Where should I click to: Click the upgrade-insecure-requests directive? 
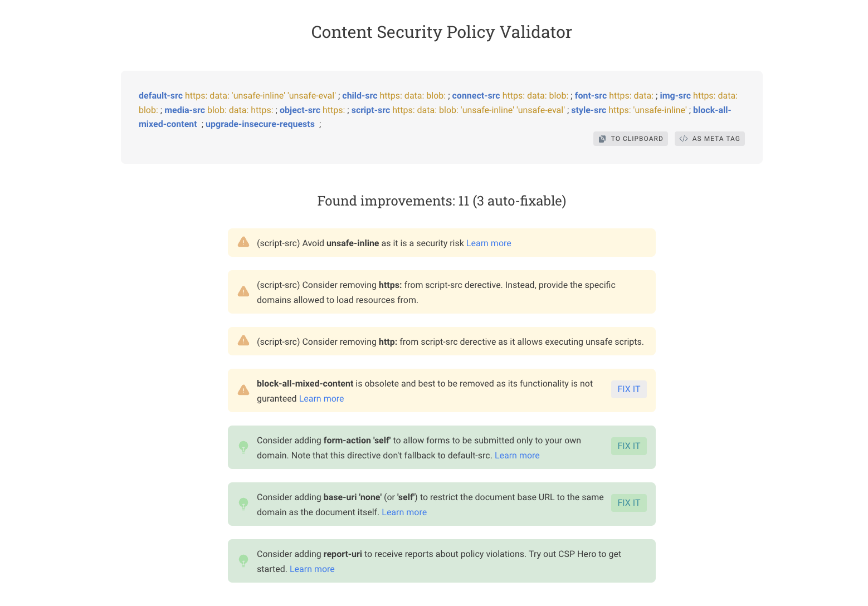pyautogui.click(x=260, y=124)
